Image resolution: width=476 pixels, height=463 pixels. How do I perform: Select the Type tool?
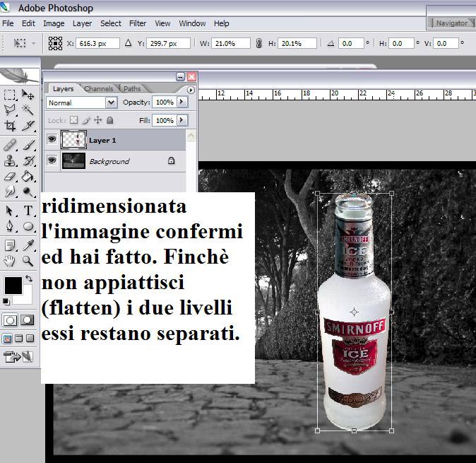(x=28, y=210)
